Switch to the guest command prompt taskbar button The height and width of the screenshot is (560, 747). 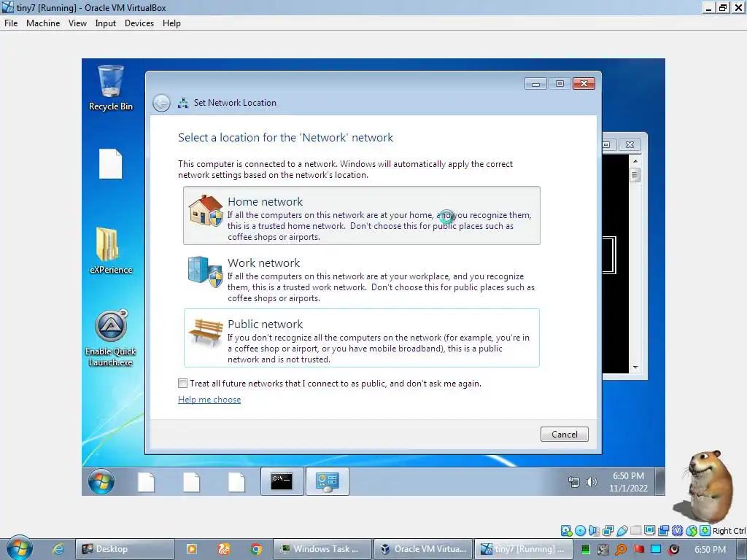[282, 481]
